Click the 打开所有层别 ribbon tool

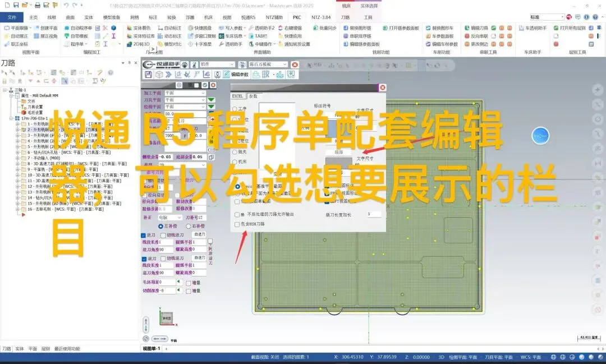pos(570,28)
